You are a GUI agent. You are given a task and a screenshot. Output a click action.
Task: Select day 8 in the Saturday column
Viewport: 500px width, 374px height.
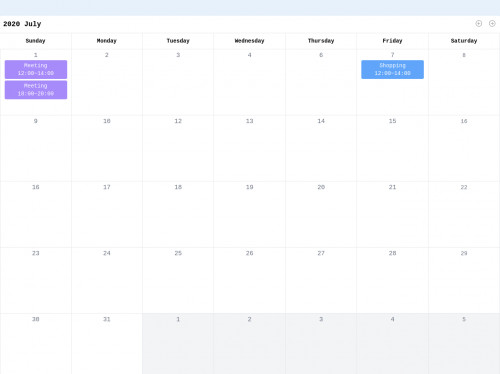464,82
